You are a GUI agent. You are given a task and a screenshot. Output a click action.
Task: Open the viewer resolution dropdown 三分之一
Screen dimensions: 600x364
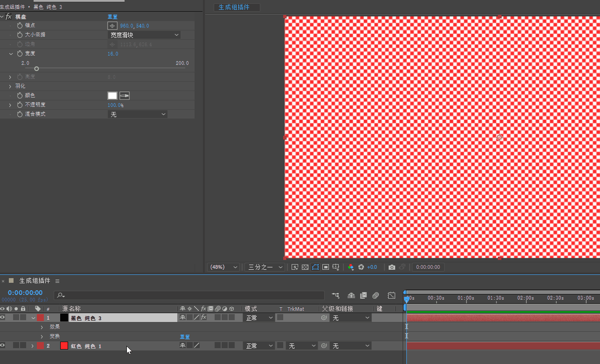pyautogui.click(x=265, y=267)
